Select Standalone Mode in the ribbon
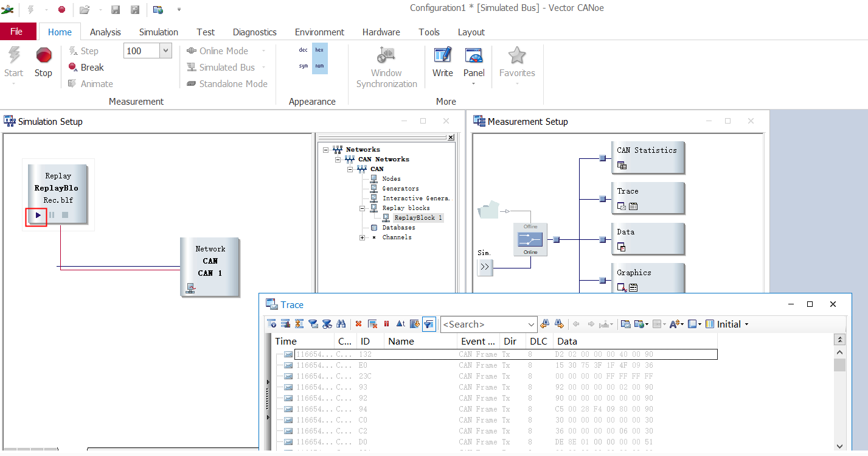 click(x=227, y=84)
